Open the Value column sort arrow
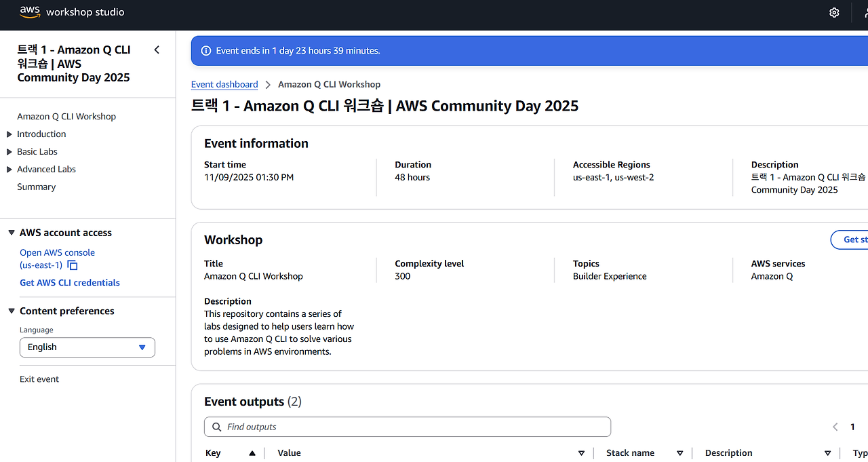868x462 pixels. click(x=581, y=453)
